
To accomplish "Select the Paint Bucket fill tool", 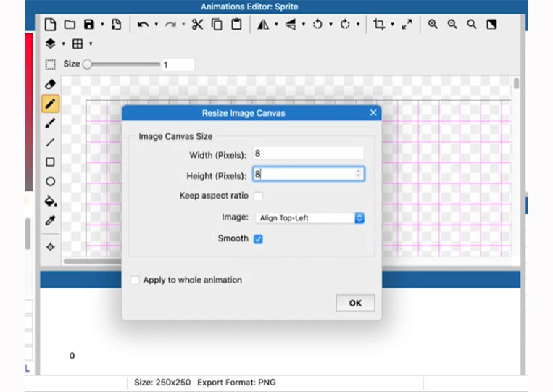I will (51, 201).
